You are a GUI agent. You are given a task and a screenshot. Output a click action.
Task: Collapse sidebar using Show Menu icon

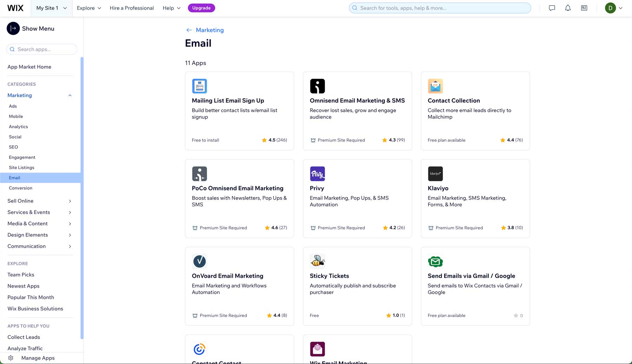point(13,28)
